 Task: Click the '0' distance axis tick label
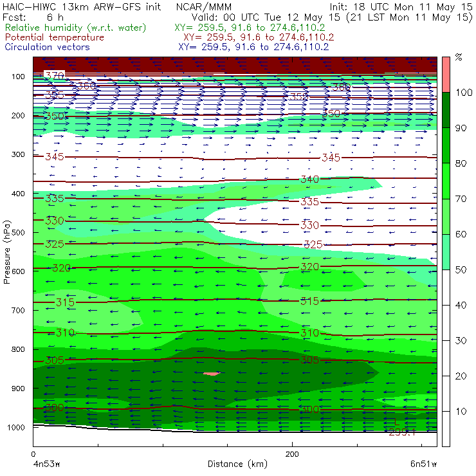pyautogui.click(x=33, y=454)
